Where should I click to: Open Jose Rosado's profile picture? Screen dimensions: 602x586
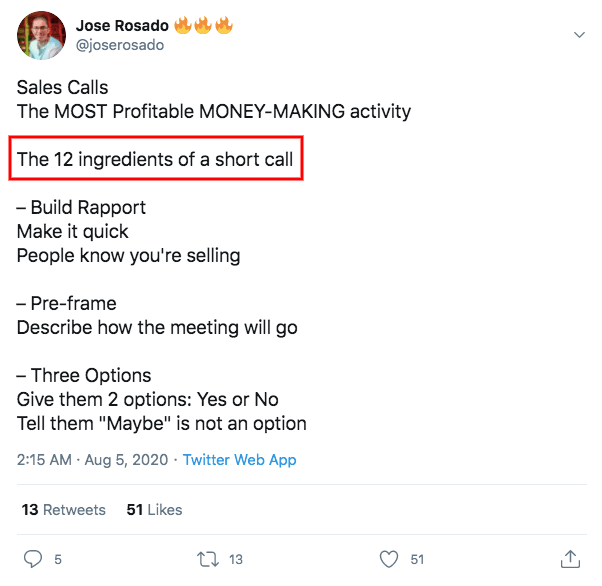tap(41, 35)
